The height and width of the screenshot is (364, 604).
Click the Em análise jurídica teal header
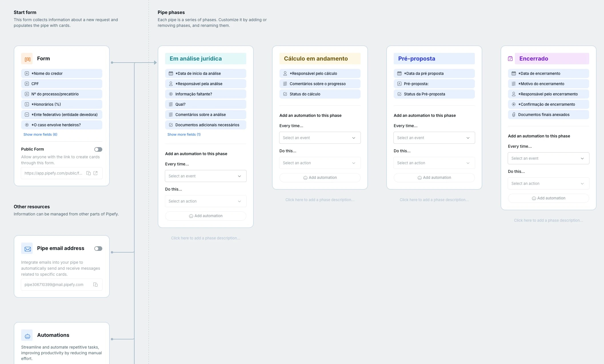[x=196, y=59]
